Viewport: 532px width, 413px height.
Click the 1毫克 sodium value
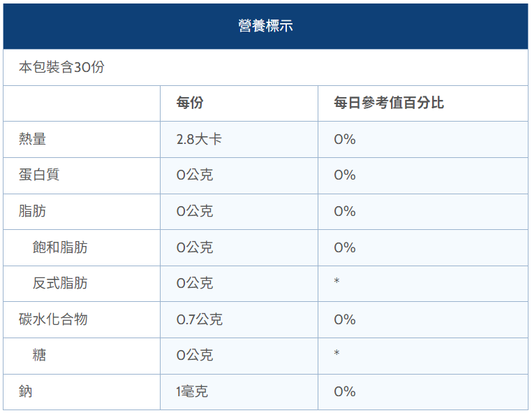192,391
